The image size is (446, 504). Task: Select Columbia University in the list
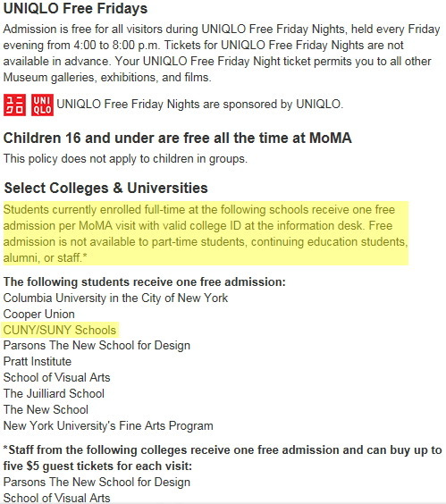point(115,298)
